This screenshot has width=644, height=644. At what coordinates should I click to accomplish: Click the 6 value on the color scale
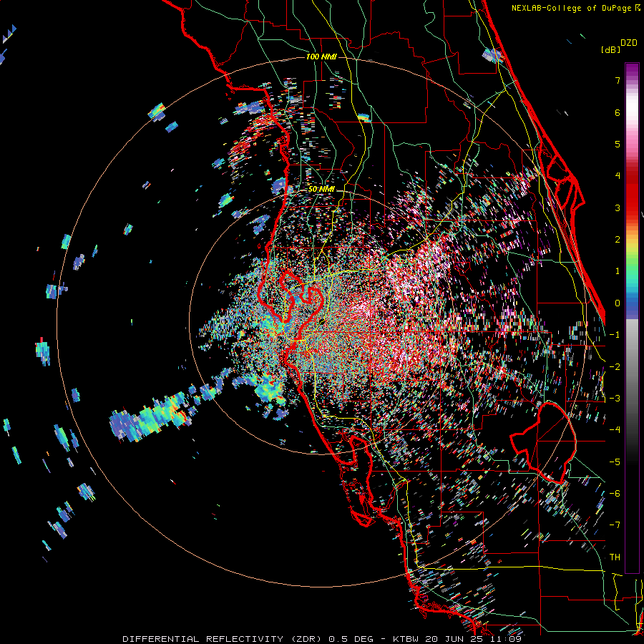click(x=618, y=112)
